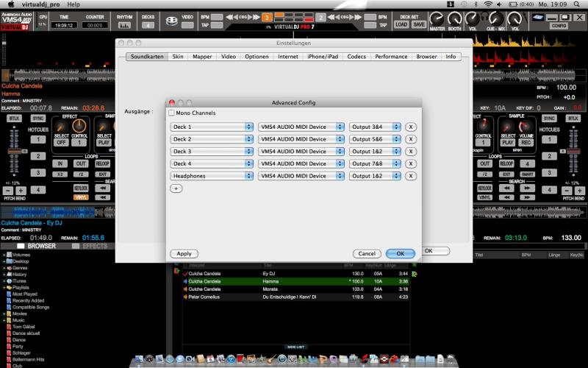Click Finder icon in Dock

point(139,359)
